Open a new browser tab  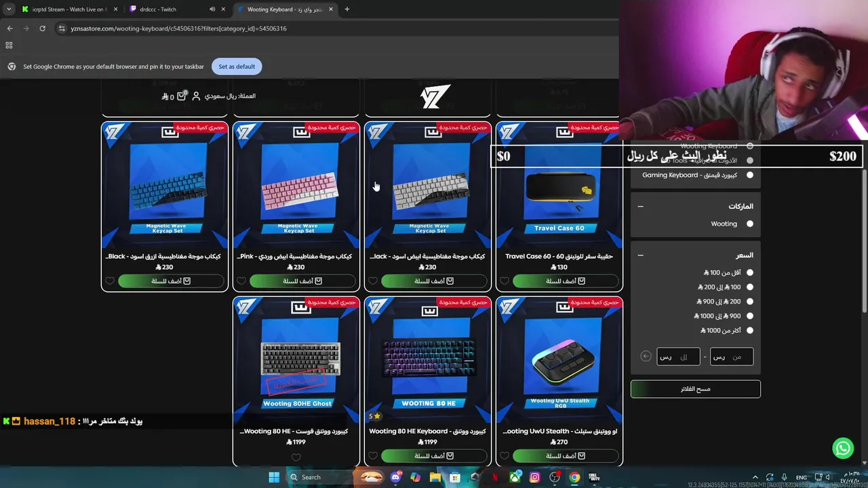pos(347,9)
